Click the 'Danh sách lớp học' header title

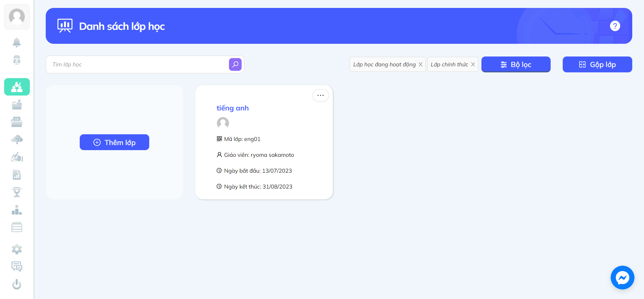122,26
